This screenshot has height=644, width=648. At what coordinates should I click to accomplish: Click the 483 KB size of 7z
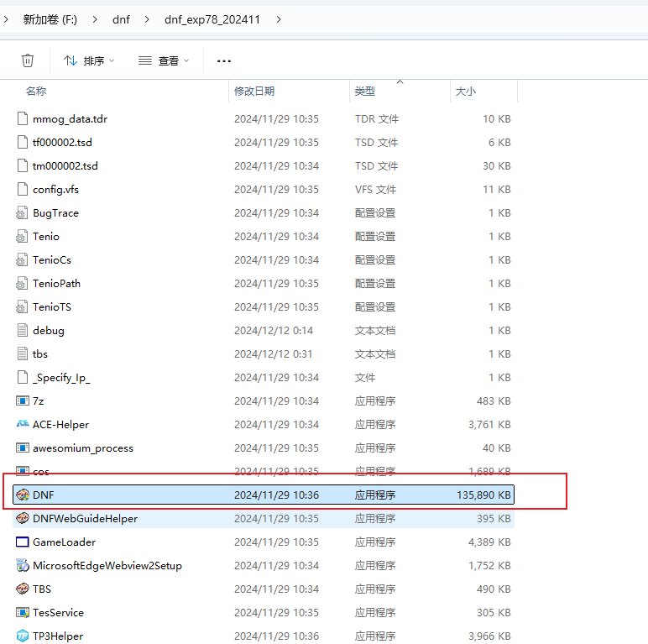[x=494, y=401]
